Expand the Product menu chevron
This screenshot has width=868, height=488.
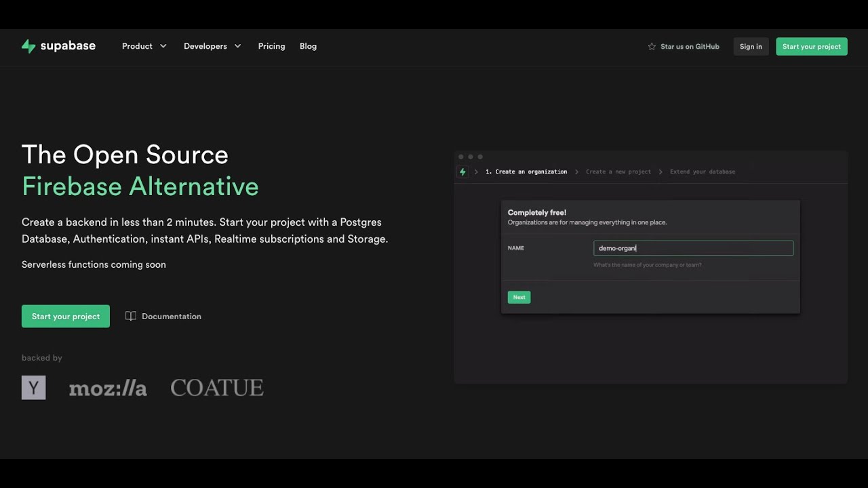coord(163,46)
